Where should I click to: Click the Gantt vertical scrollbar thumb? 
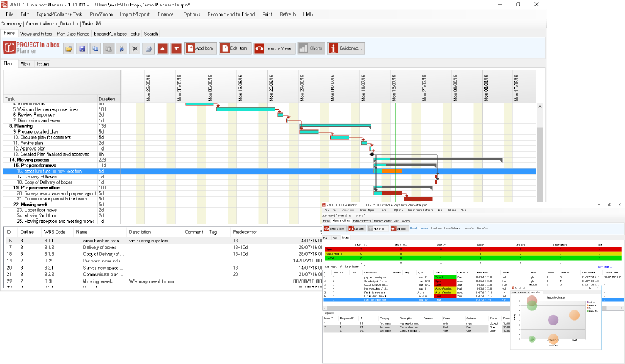coord(540,166)
